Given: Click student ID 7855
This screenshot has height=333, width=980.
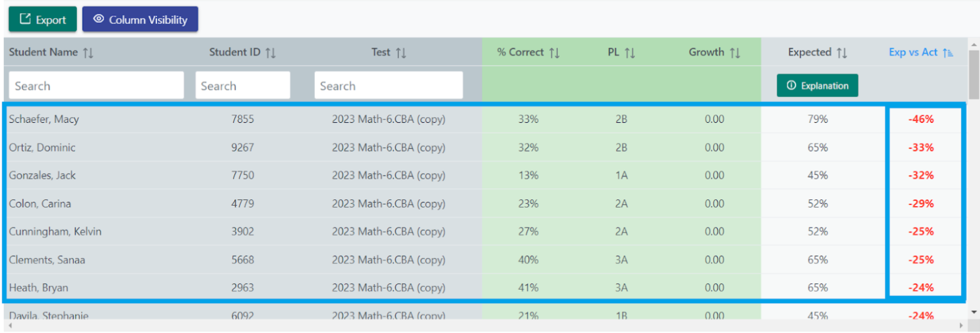Looking at the screenshot, I should point(242,119).
